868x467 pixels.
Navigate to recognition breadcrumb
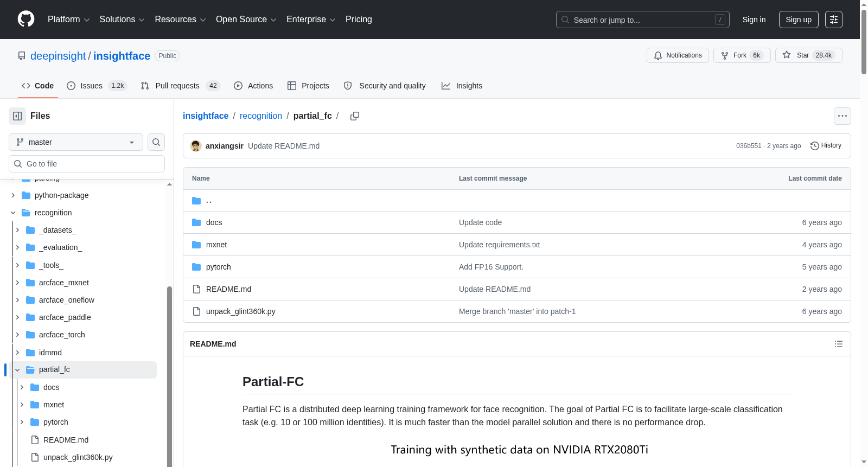pyautogui.click(x=261, y=116)
